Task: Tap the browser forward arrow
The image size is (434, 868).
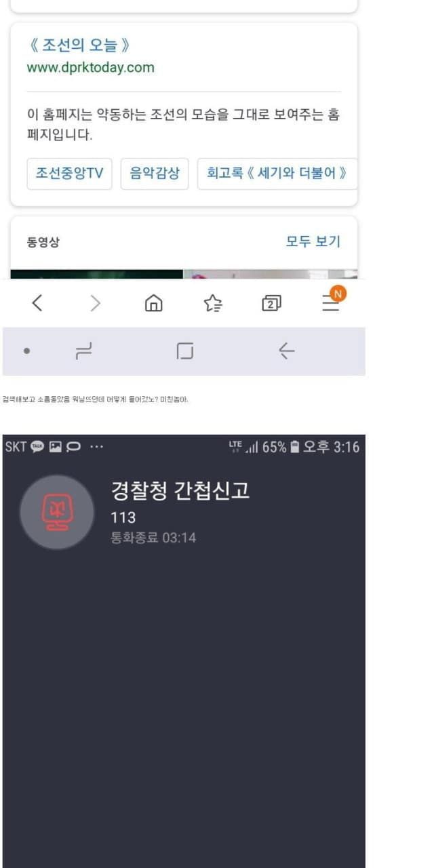Action: click(95, 304)
